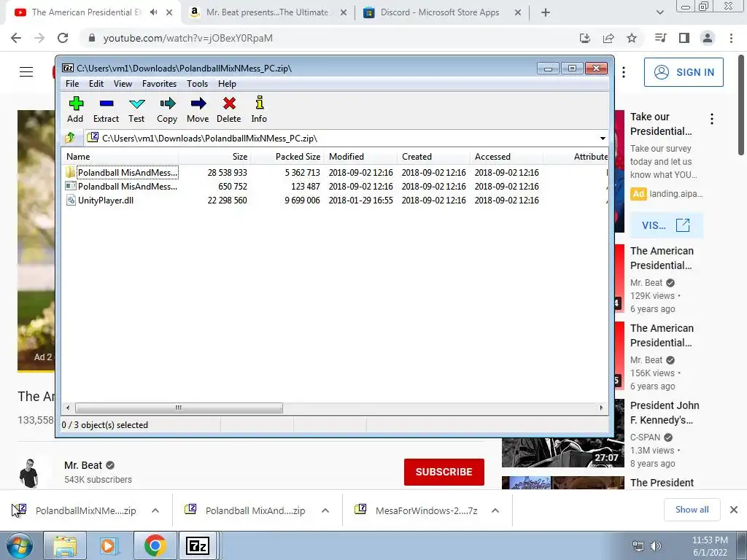The width and height of the screenshot is (747, 560).
Task: Click the VIS... ad visit button
Action: click(x=666, y=225)
